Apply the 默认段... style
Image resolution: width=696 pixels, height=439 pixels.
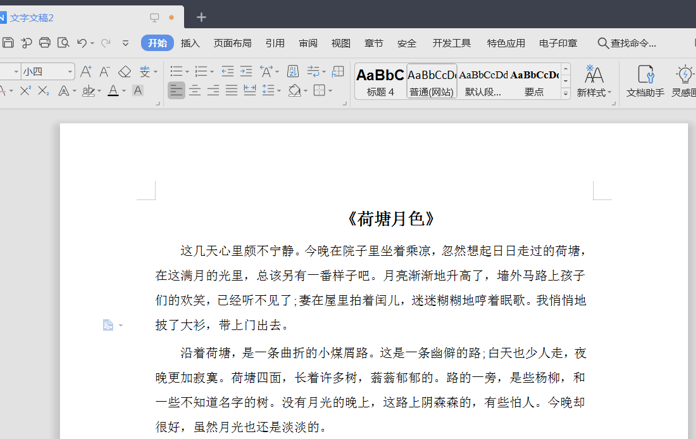tap(483, 81)
